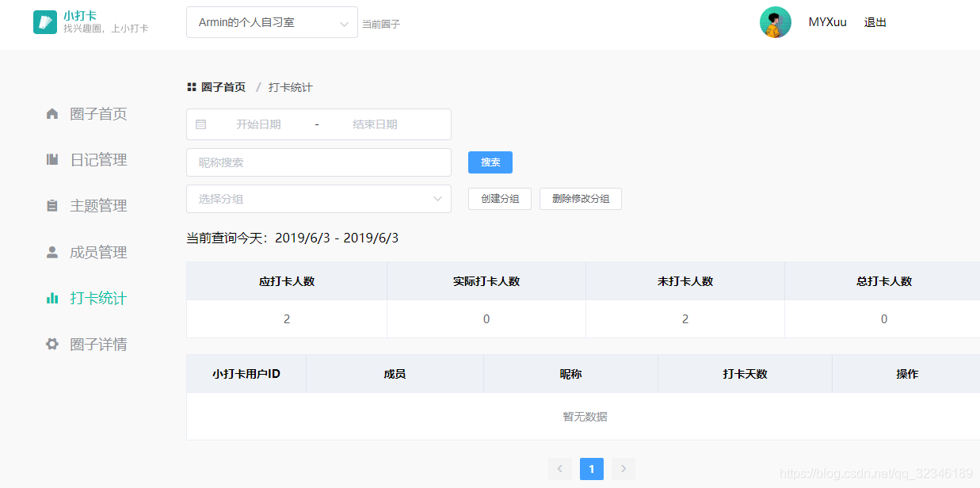980x488 pixels.
Task: Click the 圈子首页 breadcrumb link
Action: pyautogui.click(x=223, y=87)
